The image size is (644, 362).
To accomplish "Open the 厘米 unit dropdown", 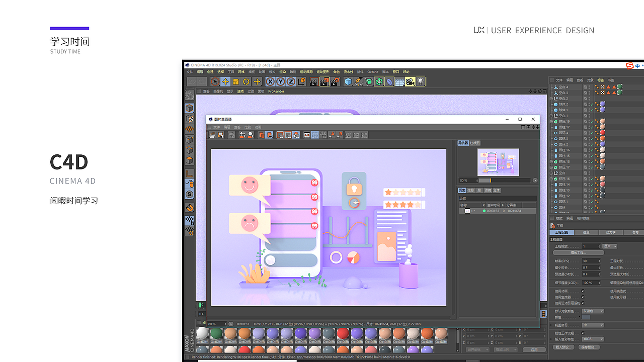I will click(x=610, y=246).
